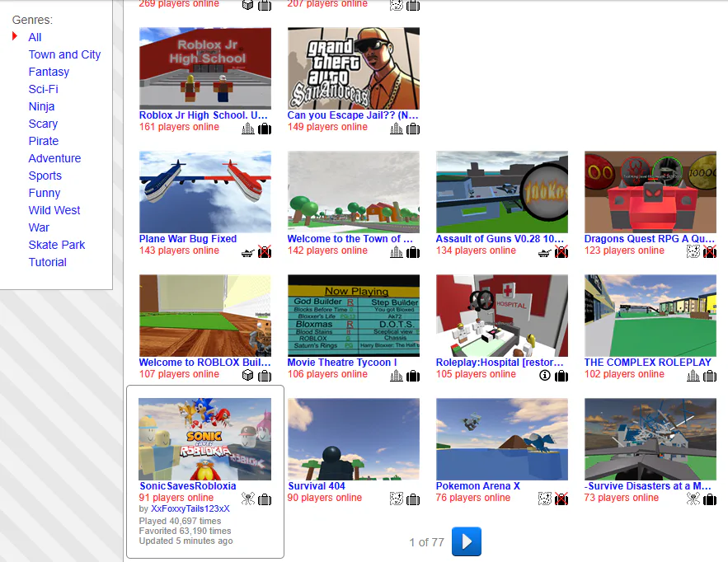This screenshot has height=562, width=728.
Task: Click gear icon for Welcome to ROBLOX Building
Action: point(265,376)
